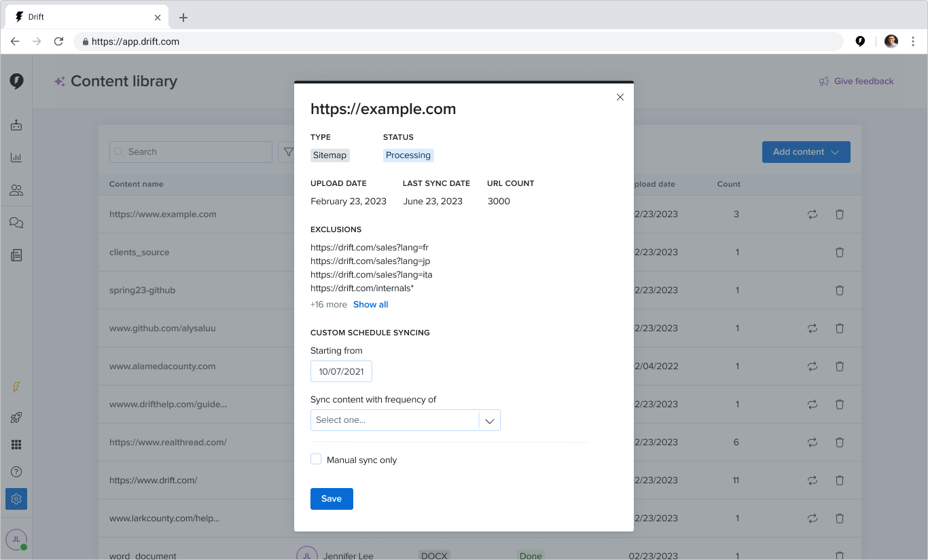Open the Add content dropdown button

pos(806,152)
